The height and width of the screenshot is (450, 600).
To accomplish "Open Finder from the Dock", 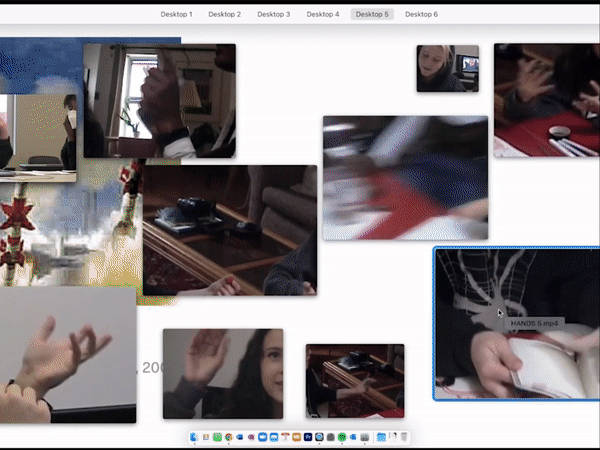I will (x=194, y=438).
